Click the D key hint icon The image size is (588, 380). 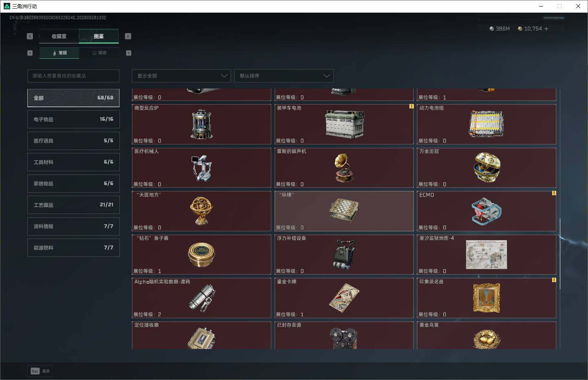(x=128, y=53)
